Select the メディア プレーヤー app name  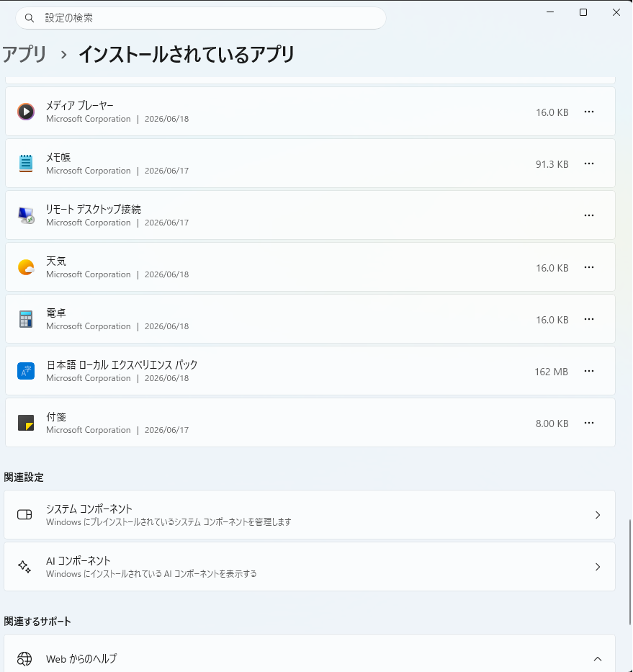point(80,105)
